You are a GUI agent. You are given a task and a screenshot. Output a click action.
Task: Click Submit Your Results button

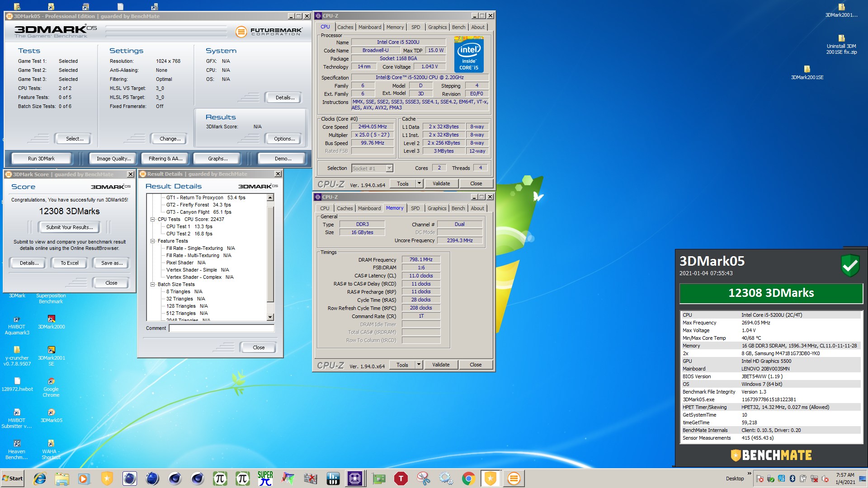(70, 227)
